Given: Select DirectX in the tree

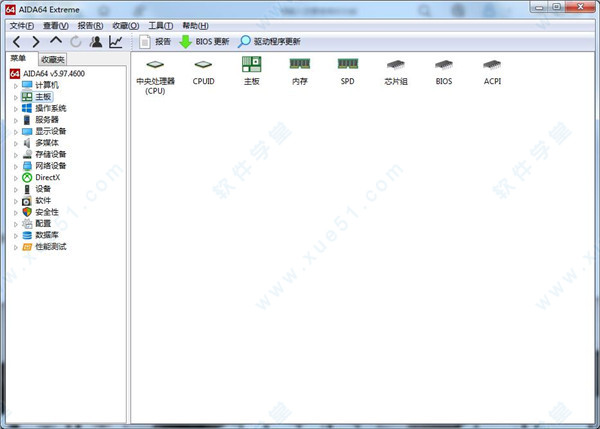Looking at the screenshot, I should [47, 177].
